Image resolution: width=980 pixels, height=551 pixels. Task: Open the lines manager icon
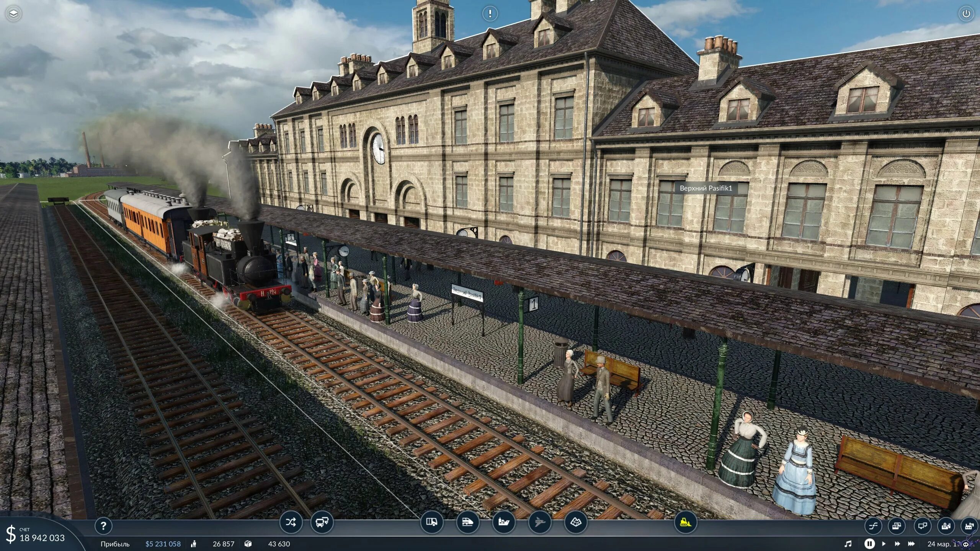pyautogui.click(x=873, y=526)
